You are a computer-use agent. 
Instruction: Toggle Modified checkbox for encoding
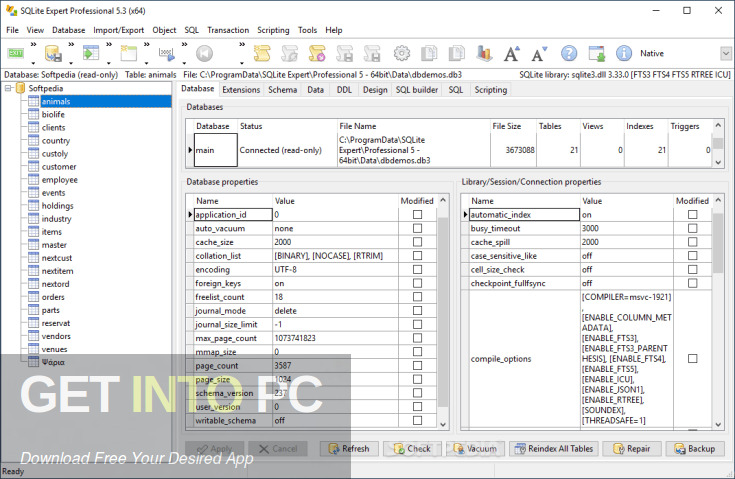[x=417, y=269]
